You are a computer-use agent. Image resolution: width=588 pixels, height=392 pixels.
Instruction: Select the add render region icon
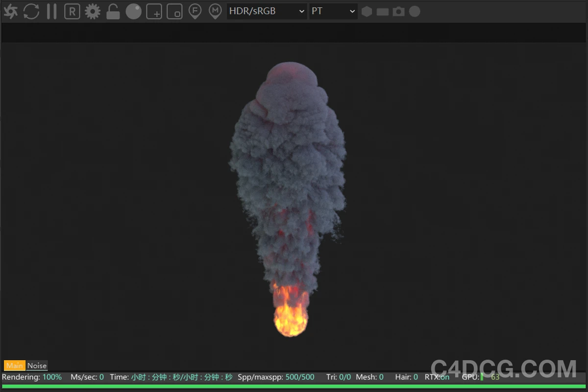(154, 11)
